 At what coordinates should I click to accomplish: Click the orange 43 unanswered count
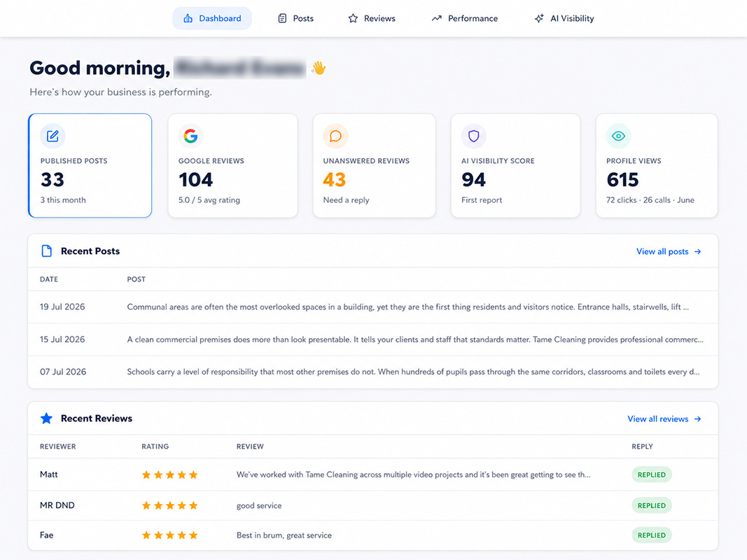334,180
